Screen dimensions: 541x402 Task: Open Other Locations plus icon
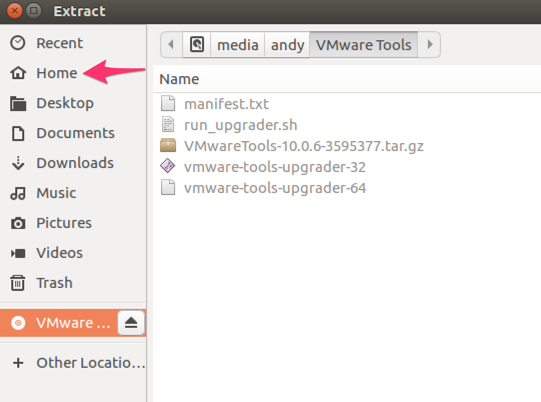click(18, 363)
